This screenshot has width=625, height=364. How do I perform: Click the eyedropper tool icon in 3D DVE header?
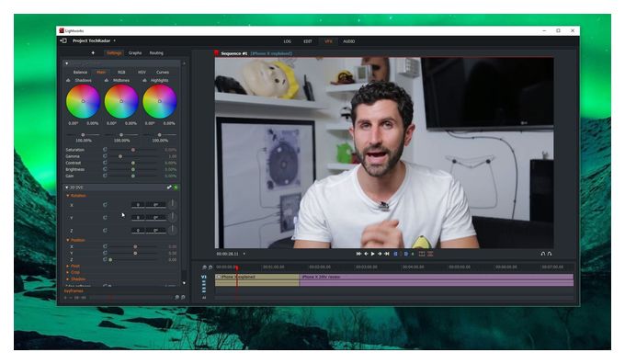(x=169, y=188)
